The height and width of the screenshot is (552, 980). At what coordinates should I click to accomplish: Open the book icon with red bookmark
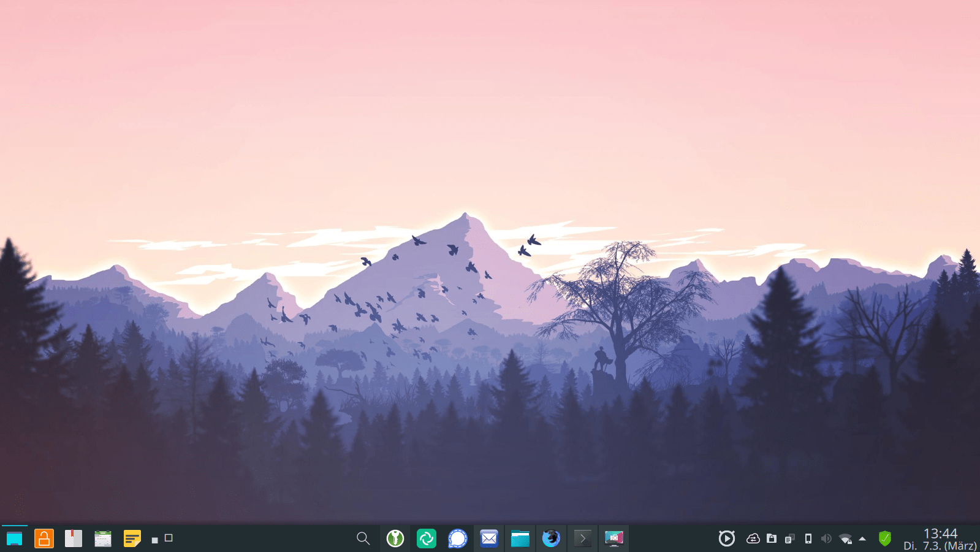coord(74,539)
